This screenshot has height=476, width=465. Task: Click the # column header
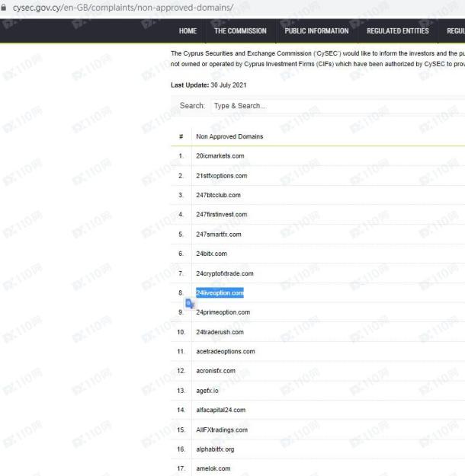(181, 136)
